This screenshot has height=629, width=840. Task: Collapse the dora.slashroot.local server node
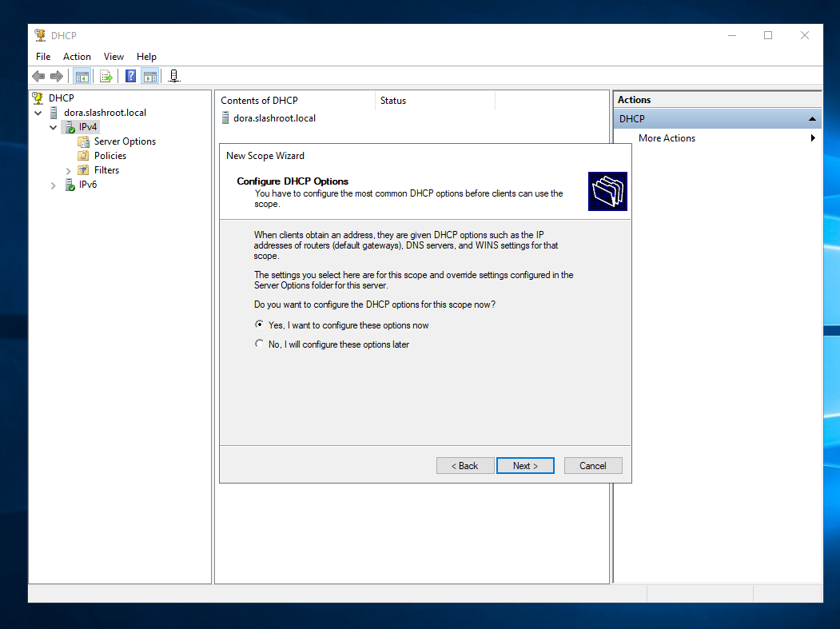[38, 113]
